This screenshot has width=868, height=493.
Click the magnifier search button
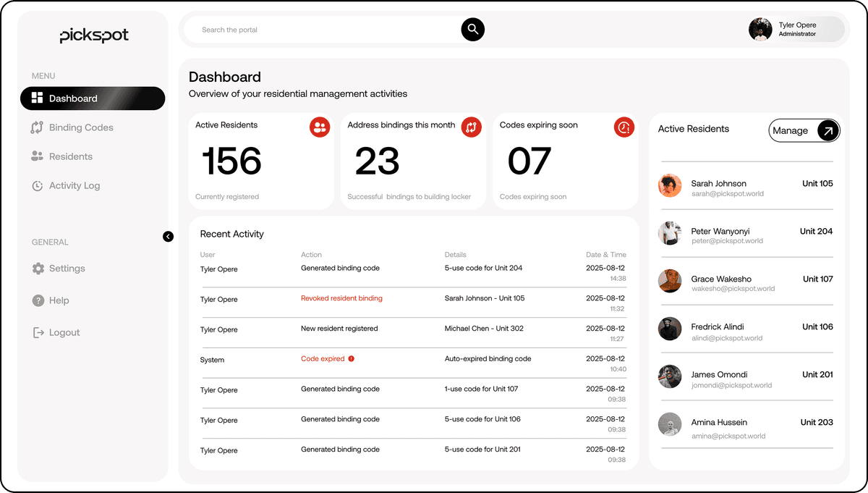[472, 29]
